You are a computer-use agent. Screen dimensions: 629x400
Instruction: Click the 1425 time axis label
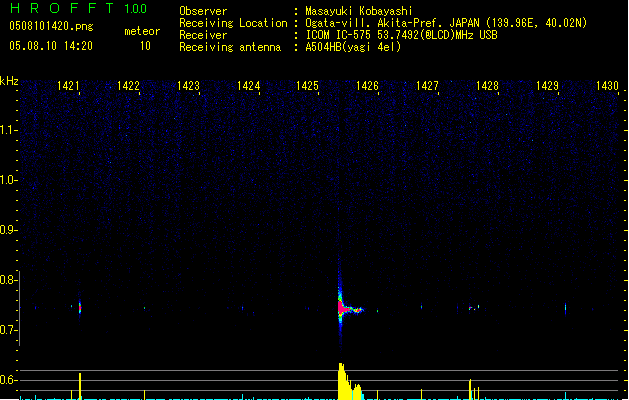point(307,86)
